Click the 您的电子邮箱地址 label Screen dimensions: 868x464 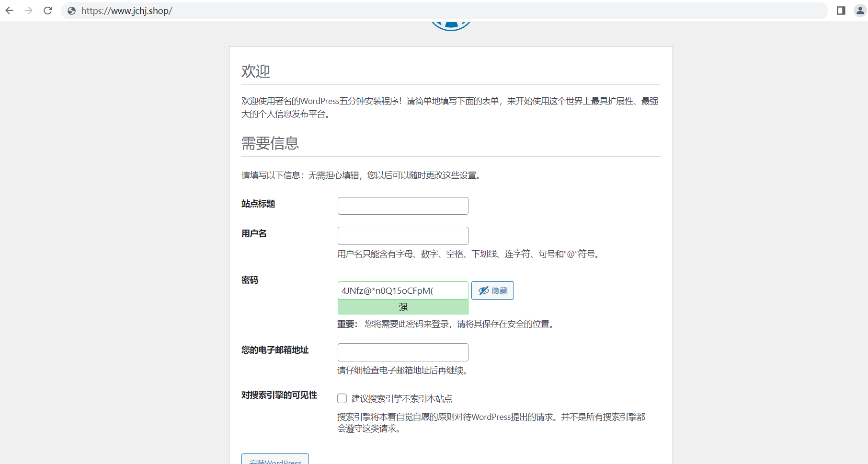275,350
